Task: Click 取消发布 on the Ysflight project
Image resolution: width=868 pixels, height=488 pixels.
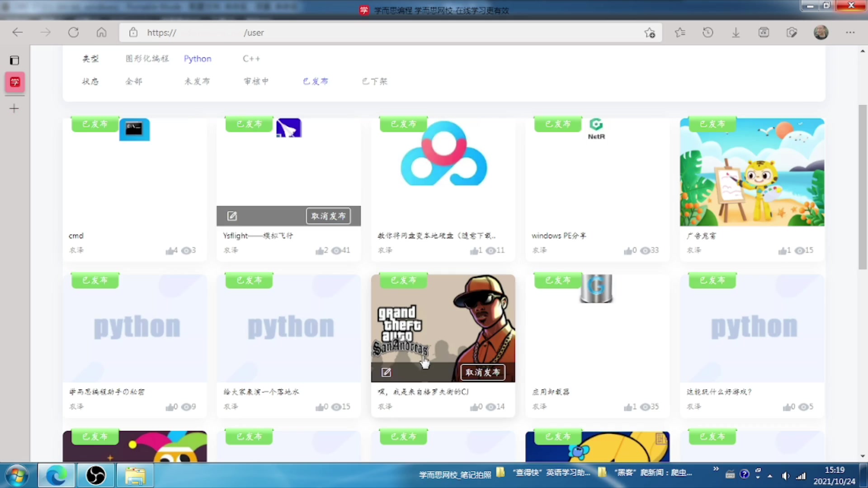Action: click(x=329, y=216)
